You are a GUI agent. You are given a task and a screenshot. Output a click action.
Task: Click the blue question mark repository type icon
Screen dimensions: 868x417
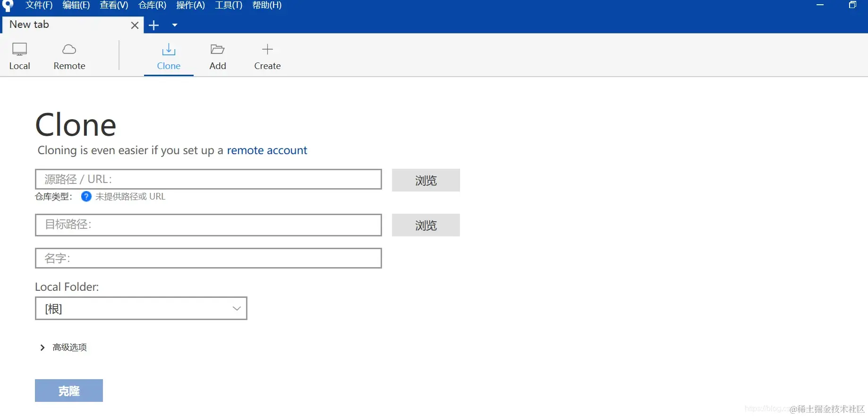[86, 197]
